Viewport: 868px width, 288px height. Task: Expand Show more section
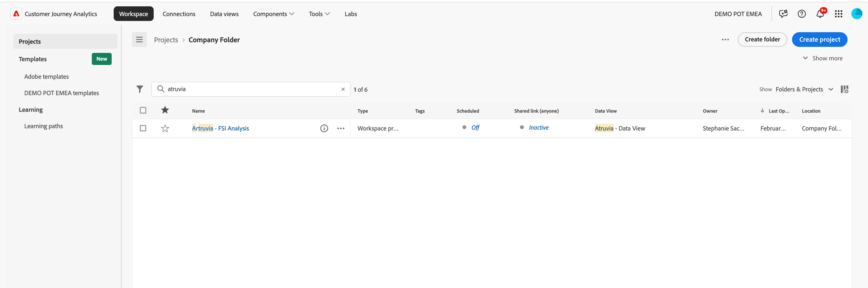[823, 58]
